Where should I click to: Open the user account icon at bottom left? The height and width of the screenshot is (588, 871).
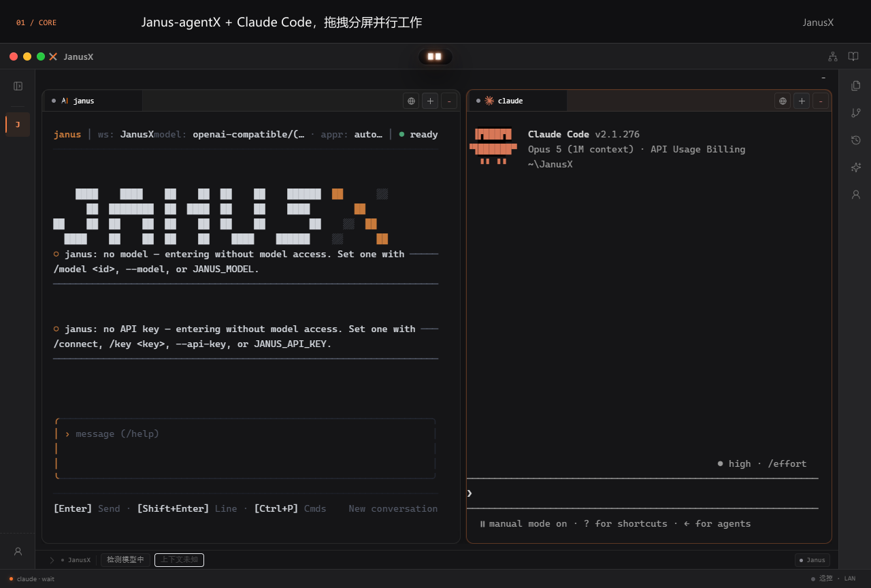pyautogui.click(x=18, y=551)
